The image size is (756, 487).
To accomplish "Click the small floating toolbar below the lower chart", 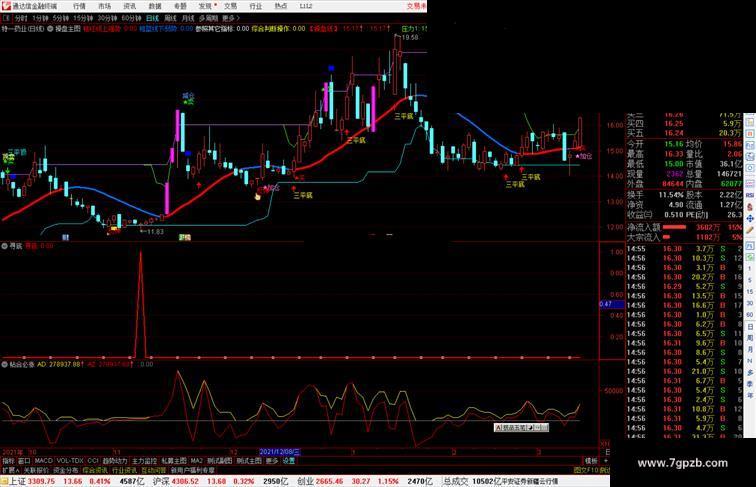I will coord(521,427).
